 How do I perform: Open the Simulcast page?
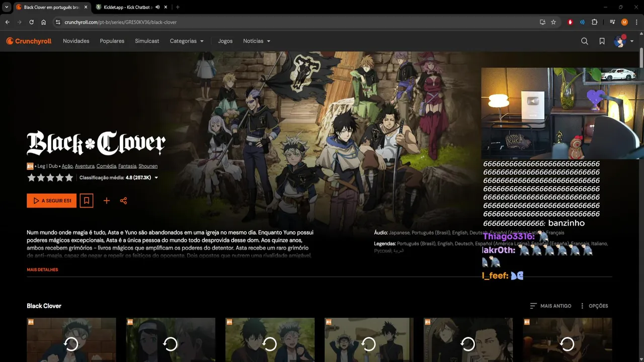147,41
